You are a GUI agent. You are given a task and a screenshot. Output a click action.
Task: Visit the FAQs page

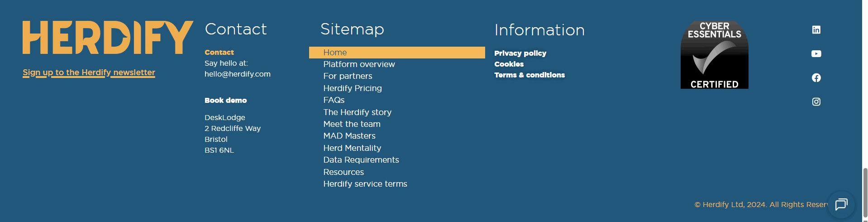coord(334,100)
